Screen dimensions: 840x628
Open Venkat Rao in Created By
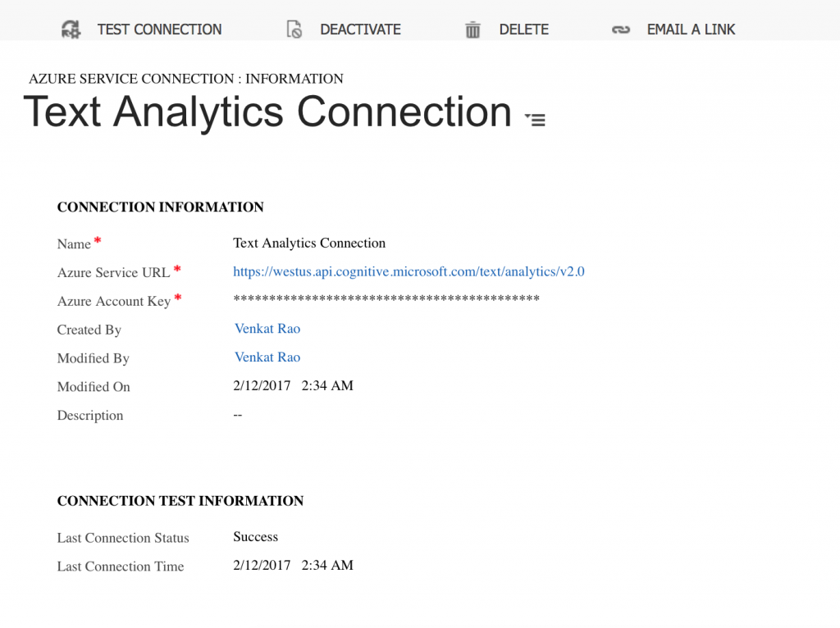point(267,329)
